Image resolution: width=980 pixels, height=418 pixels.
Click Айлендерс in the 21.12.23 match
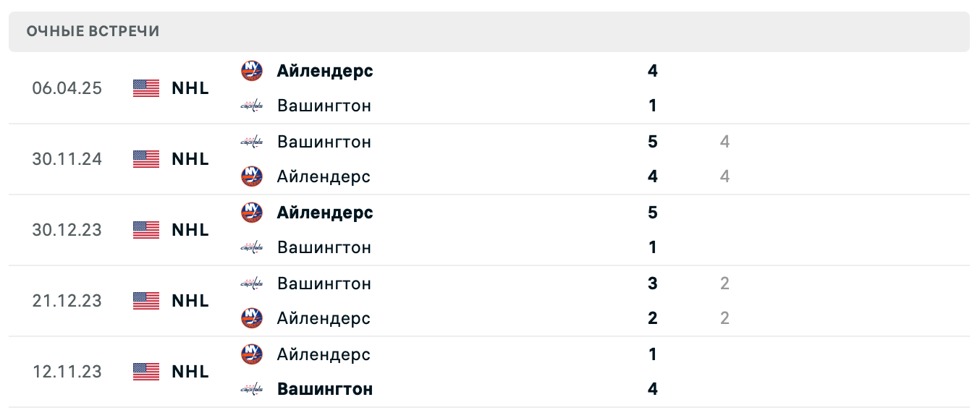(x=324, y=318)
